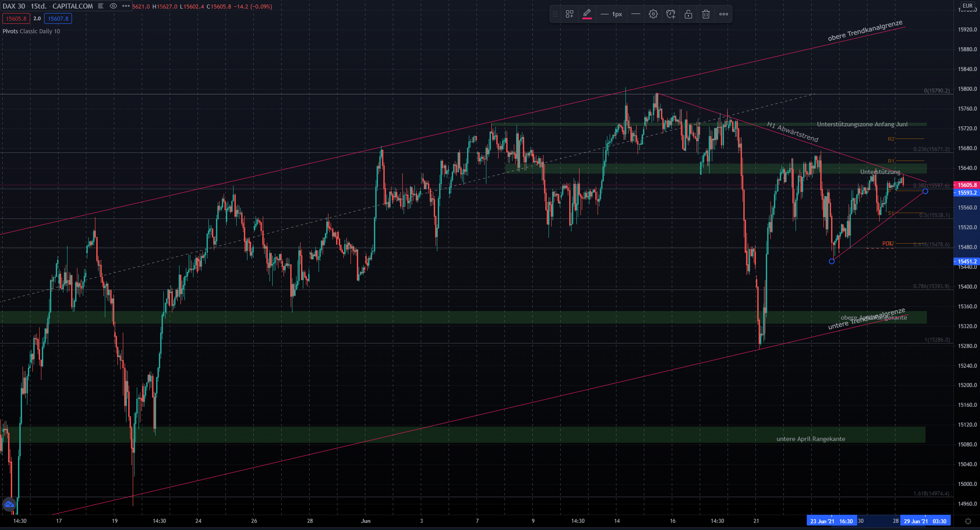The width and height of the screenshot is (980, 530).
Task: Grab the drawing toolbar drag handle
Action: coord(555,14)
